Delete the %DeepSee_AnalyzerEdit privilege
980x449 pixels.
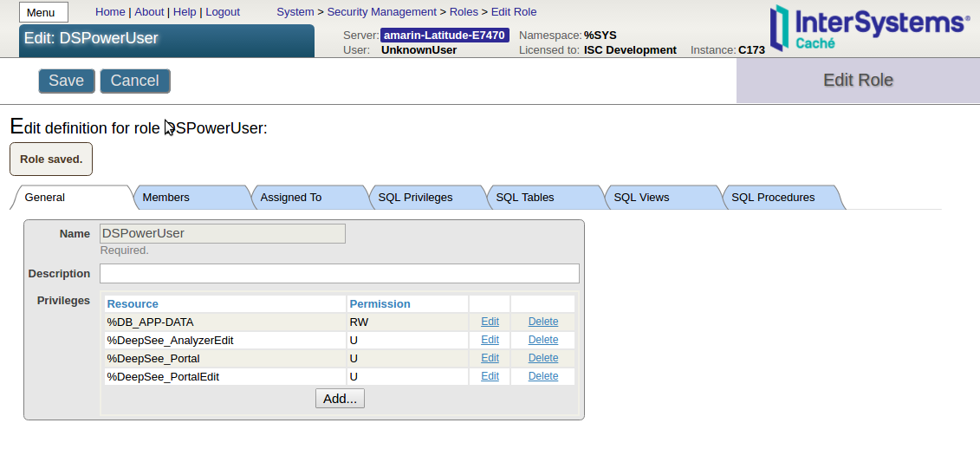coord(543,340)
